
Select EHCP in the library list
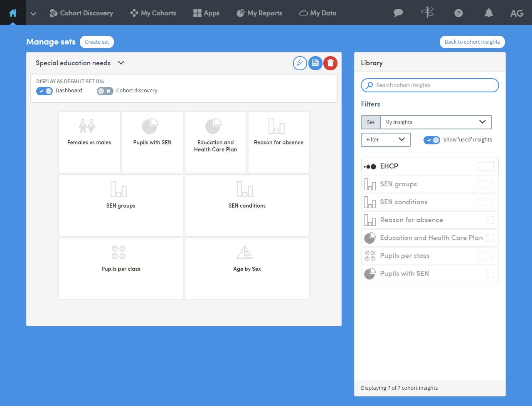coord(430,166)
